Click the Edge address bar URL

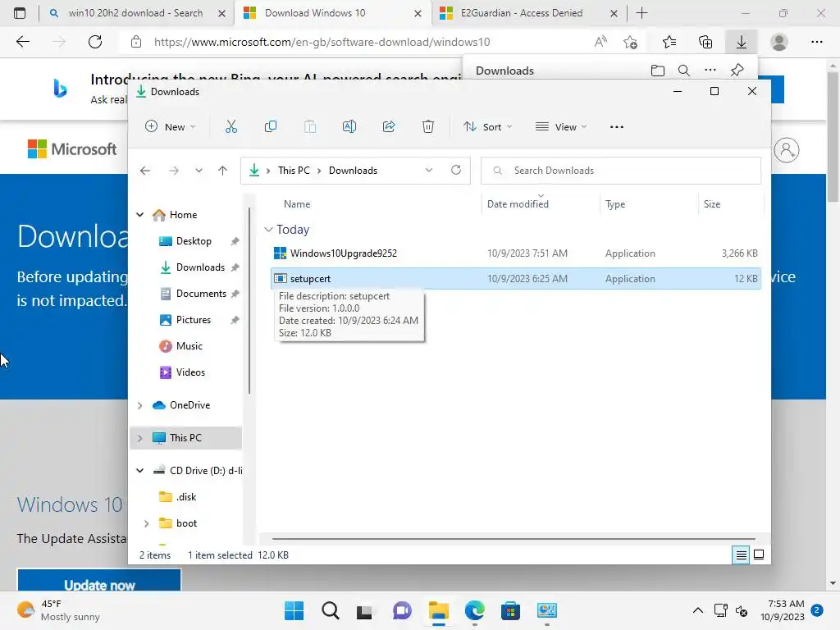click(322, 42)
